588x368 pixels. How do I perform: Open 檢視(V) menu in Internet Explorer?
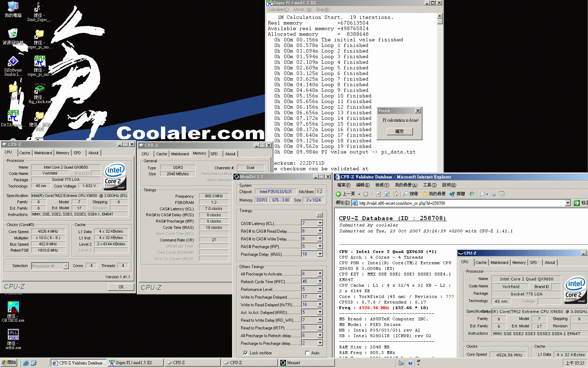point(382,185)
